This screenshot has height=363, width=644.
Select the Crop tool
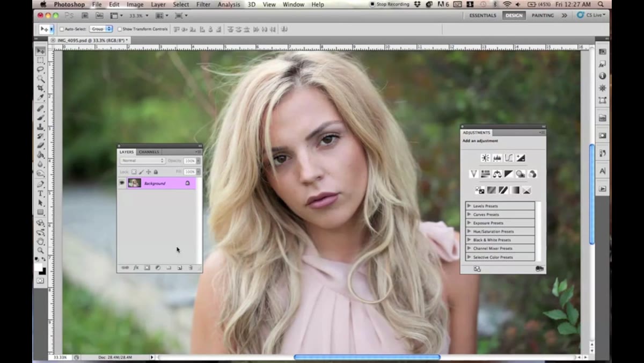pyautogui.click(x=40, y=88)
